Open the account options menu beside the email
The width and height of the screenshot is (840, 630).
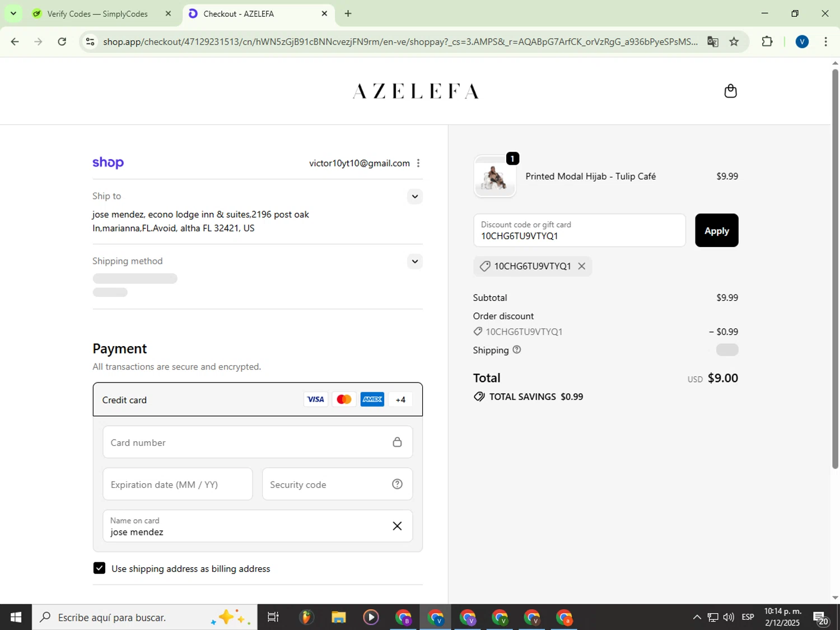[418, 163]
